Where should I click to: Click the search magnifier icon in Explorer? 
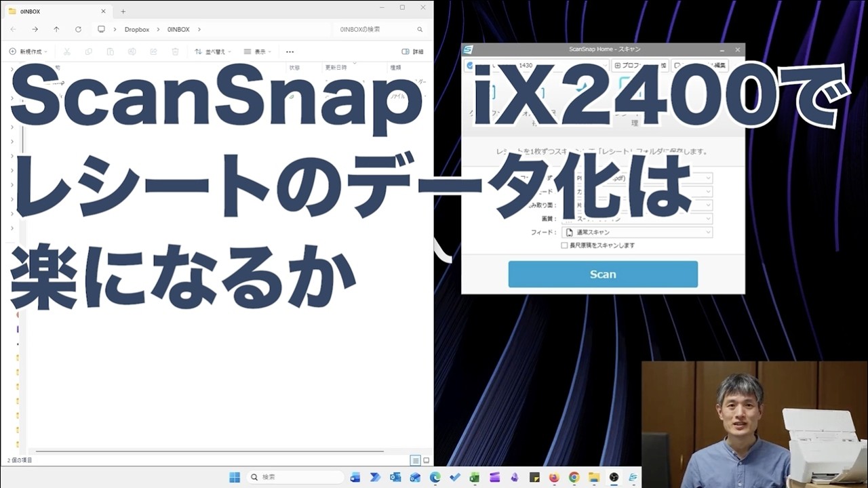(x=420, y=29)
